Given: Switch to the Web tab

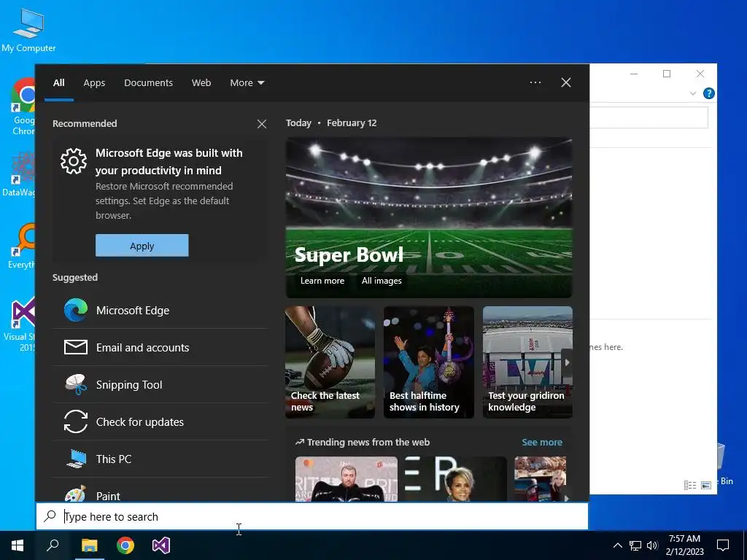Looking at the screenshot, I should (x=201, y=83).
